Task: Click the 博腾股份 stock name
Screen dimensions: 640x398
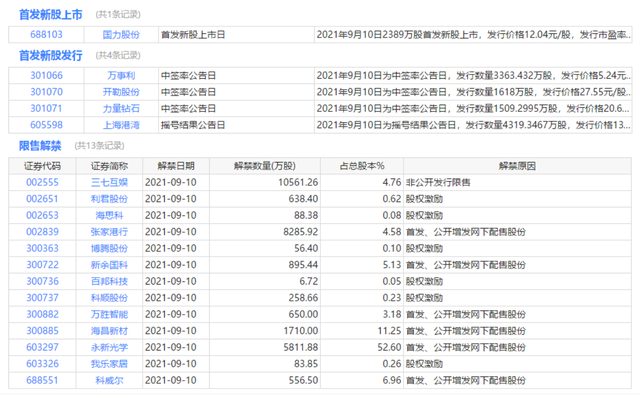Action: 109,248
